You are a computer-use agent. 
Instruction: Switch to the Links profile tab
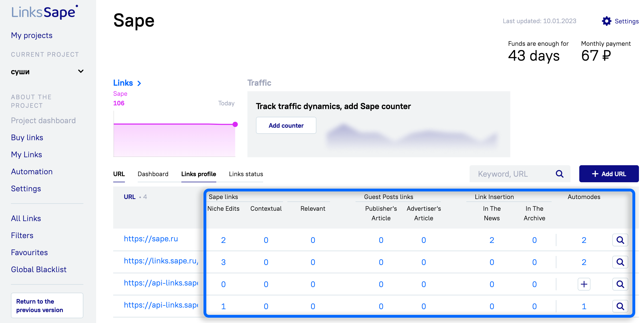pyautogui.click(x=199, y=174)
